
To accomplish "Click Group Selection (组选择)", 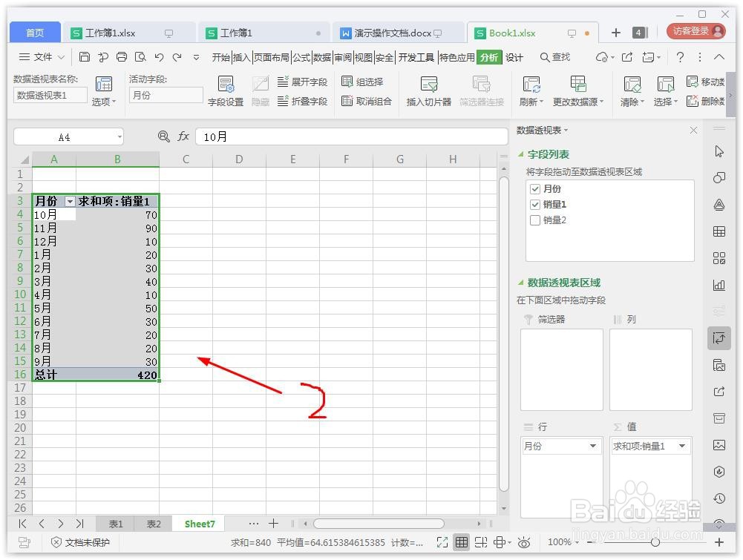I will (x=362, y=82).
